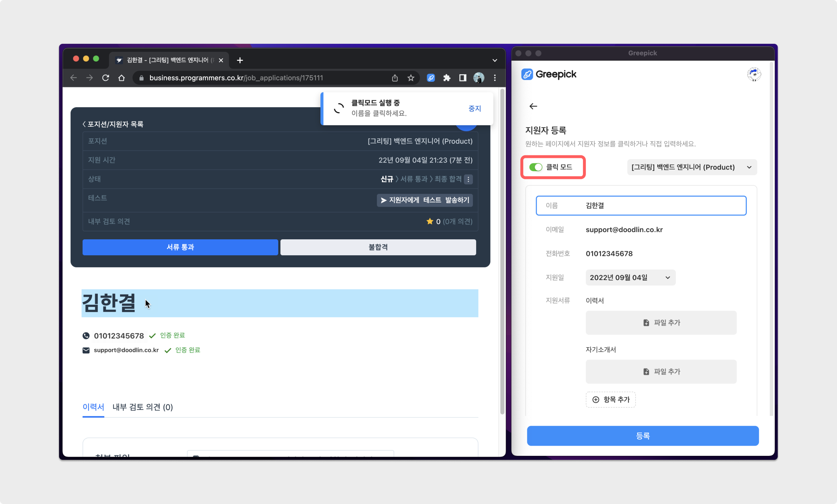Open the three-dot status menu
This screenshot has height=504, width=837.
tap(468, 179)
